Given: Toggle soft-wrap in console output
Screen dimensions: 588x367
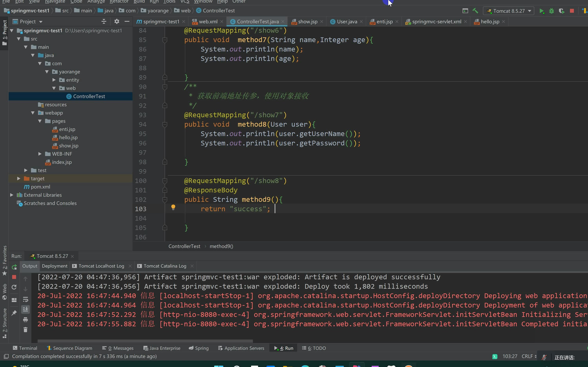Looking at the screenshot, I should click(25, 299).
